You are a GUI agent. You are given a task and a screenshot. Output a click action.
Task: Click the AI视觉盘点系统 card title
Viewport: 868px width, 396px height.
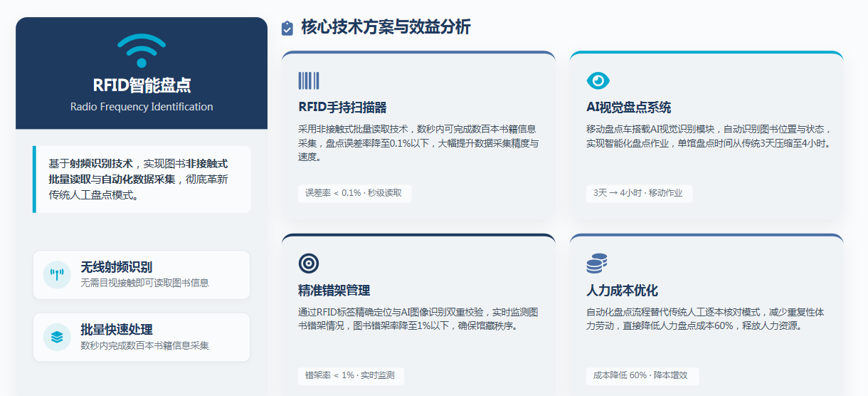pos(628,108)
